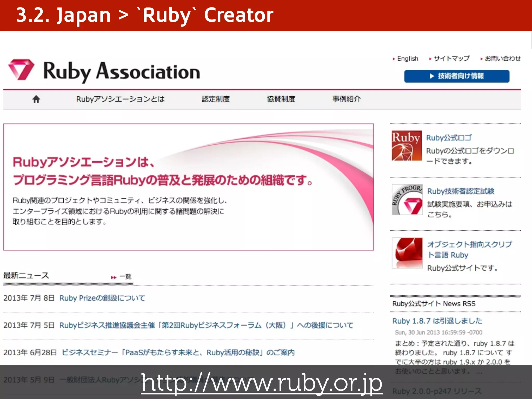Open オブジェクト指向スクリプト言語 Ruby link
The width and height of the screenshot is (532, 399).
point(469,250)
